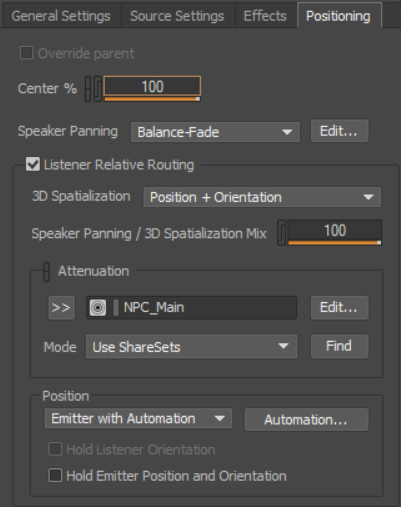Click the Automation... button

(306, 419)
